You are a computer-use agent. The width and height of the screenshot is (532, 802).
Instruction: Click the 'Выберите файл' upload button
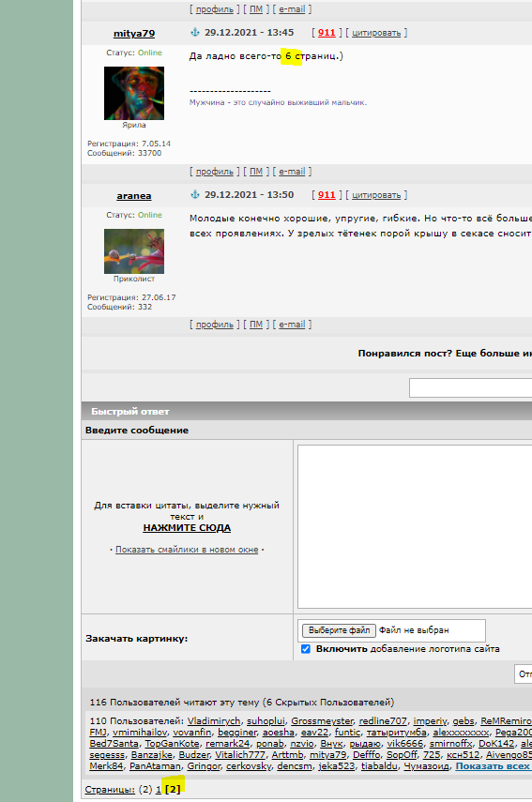point(339,630)
